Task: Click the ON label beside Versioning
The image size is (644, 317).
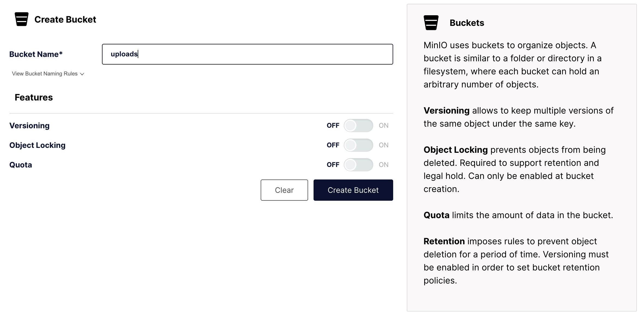Action: tap(384, 126)
